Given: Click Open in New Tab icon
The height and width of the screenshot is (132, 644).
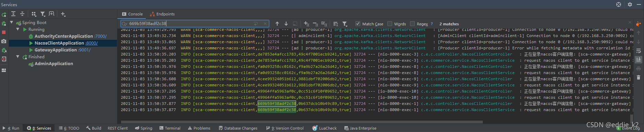Looking at the screenshot, I should pos(51,14).
